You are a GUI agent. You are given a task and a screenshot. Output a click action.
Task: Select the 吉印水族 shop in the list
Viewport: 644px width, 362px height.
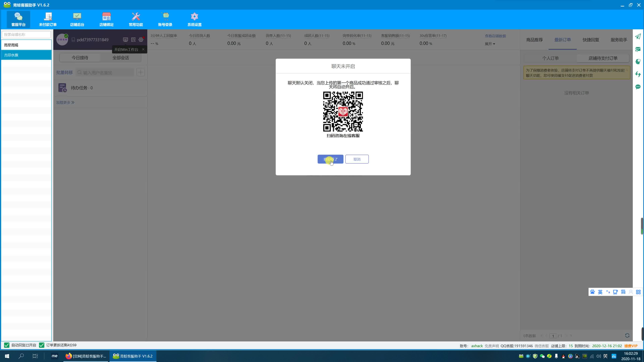click(26, 55)
